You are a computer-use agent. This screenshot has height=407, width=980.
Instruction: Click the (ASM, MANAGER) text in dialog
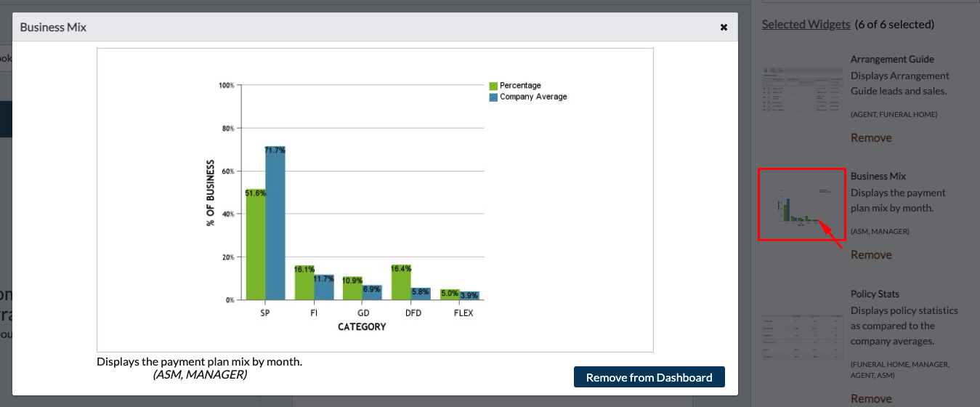coord(200,374)
